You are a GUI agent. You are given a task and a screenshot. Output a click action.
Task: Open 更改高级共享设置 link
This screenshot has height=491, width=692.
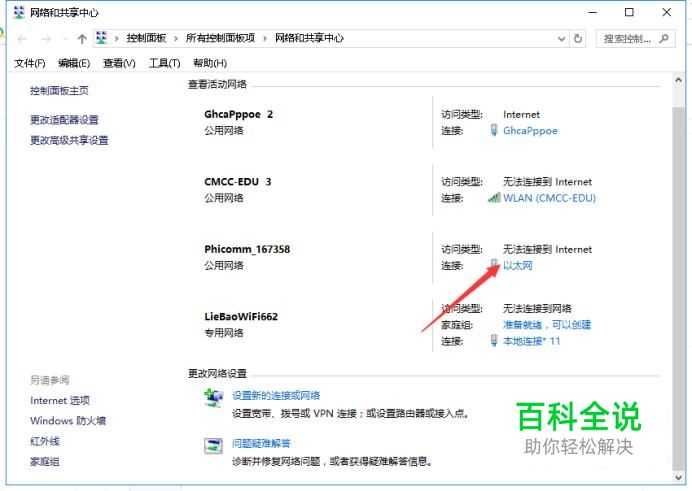(x=69, y=140)
